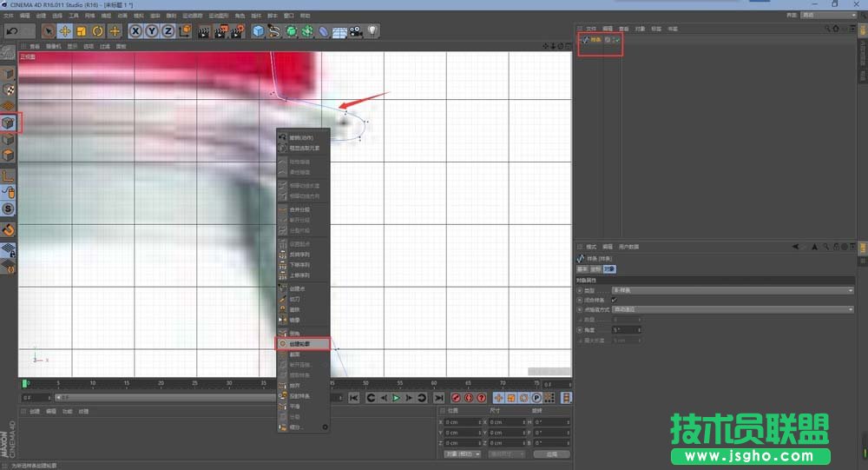
Task: Select the Rotate tool in the top toolbar
Action: [x=97, y=31]
